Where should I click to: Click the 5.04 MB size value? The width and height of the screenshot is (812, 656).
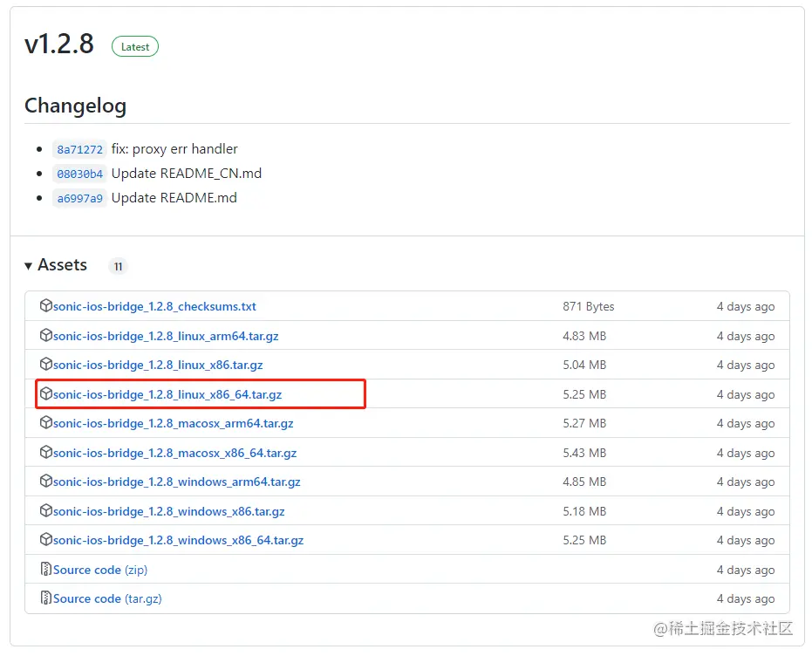[584, 365]
